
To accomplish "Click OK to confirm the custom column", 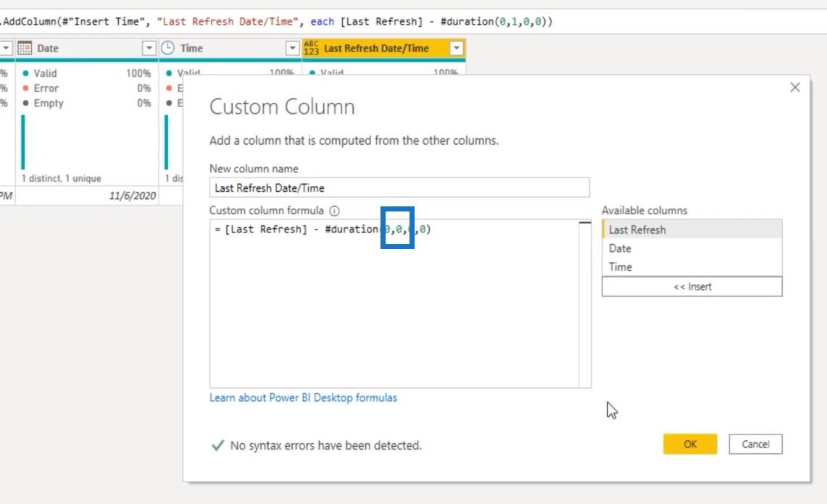I will click(690, 444).
